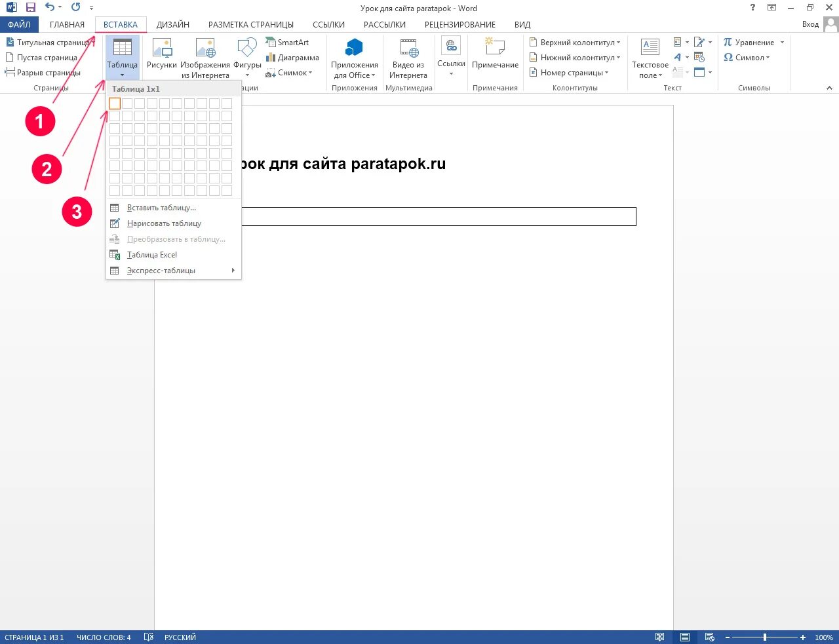Click the zoom slider handle
This screenshot has height=644, width=839.
764,637
